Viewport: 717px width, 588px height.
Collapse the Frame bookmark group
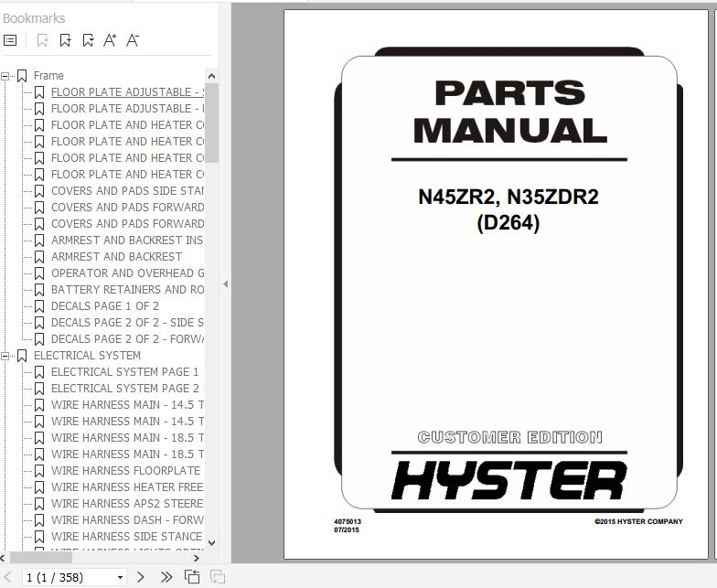tap(5, 77)
